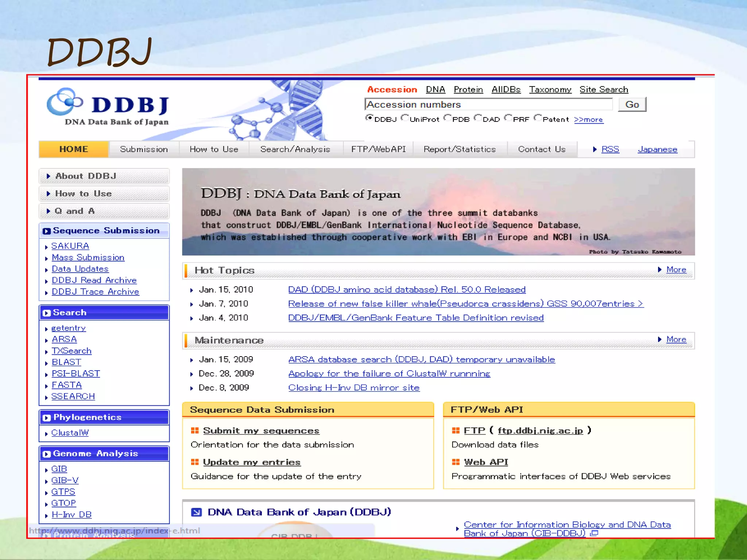Open the Closing H-Inv DB mirror site notice

tap(354, 388)
